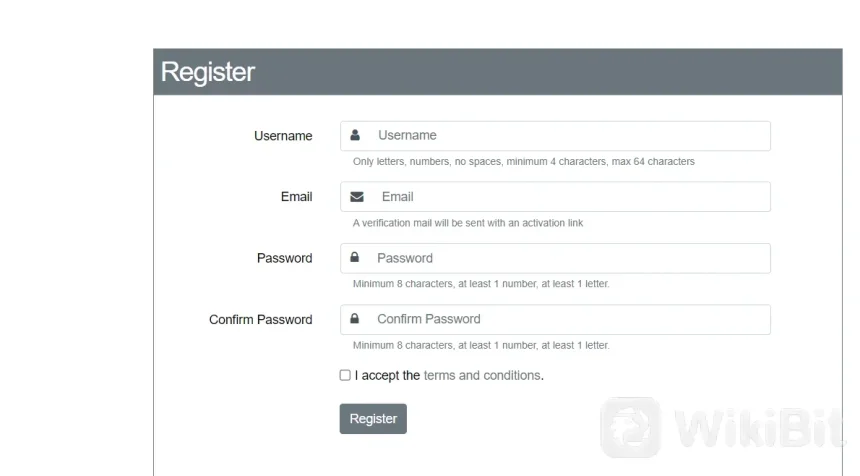Click the verification mail hint text
Image resolution: width=860 pixels, height=476 pixels.
(467, 223)
